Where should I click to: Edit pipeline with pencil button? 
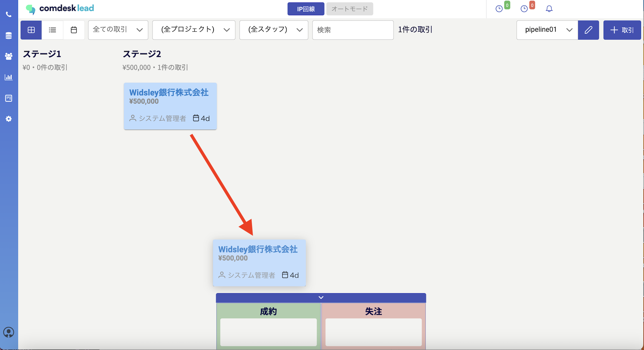(588, 30)
